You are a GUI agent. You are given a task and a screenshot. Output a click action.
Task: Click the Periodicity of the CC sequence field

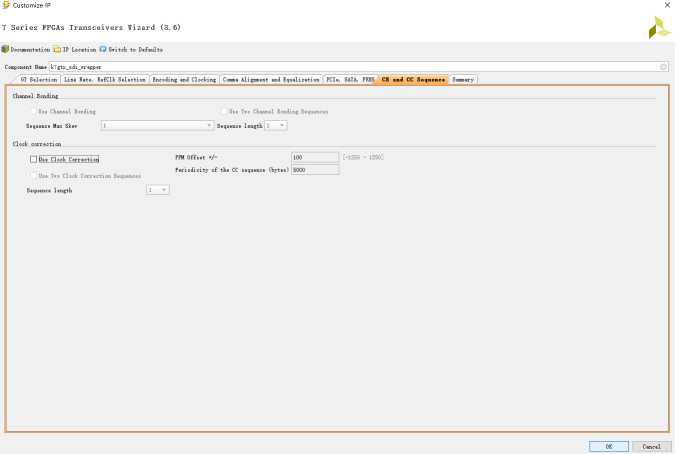coord(315,170)
